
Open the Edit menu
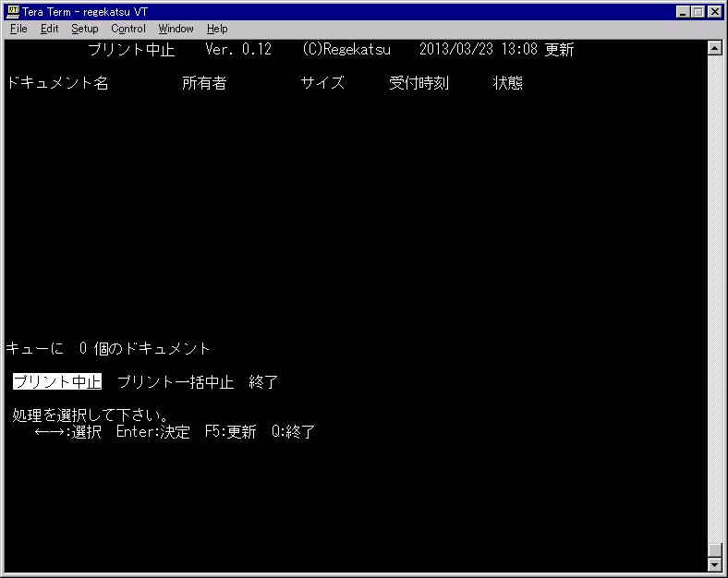(x=49, y=29)
